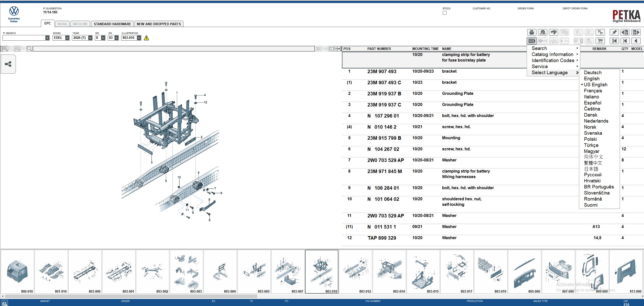Expand the YEAR dropdown 2026 (T)
The height and width of the screenshot is (306, 644).
90,38
